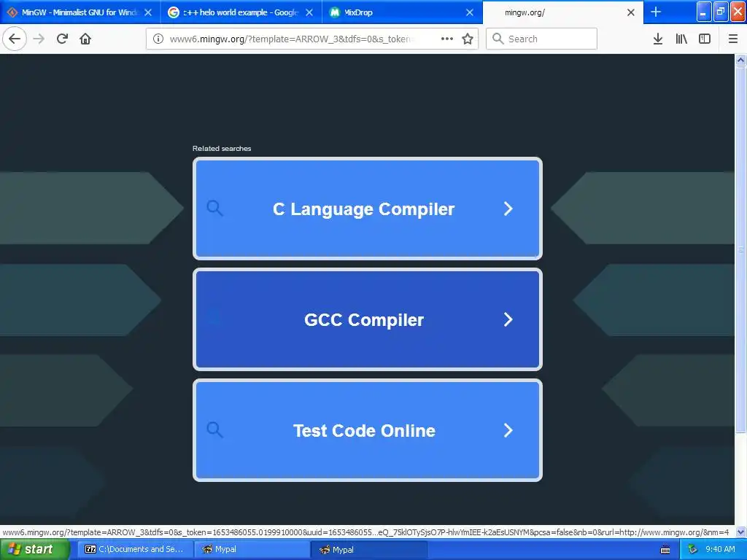Image resolution: width=747 pixels, height=560 pixels.
Task: Click the forward navigation arrow
Action: [x=39, y=39]
